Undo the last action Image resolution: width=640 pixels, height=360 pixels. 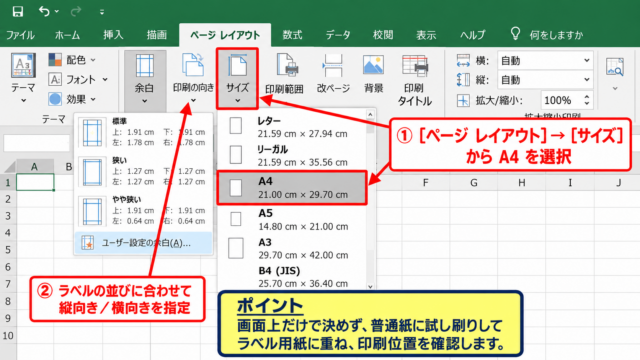click(44, 11)
